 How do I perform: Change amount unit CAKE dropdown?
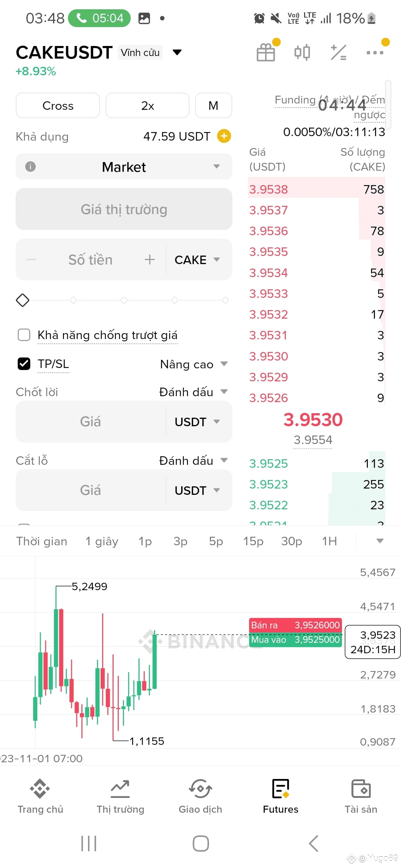click(198, 260)
